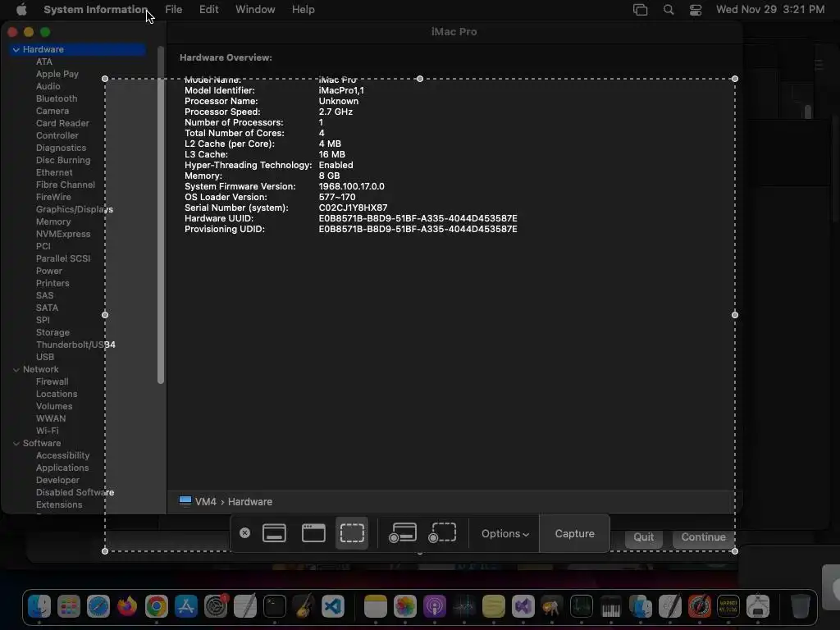Close the screenshot toolbar with X icon
Image resolution: width=840 pixels, height=630 pixels.
[244, 533]
